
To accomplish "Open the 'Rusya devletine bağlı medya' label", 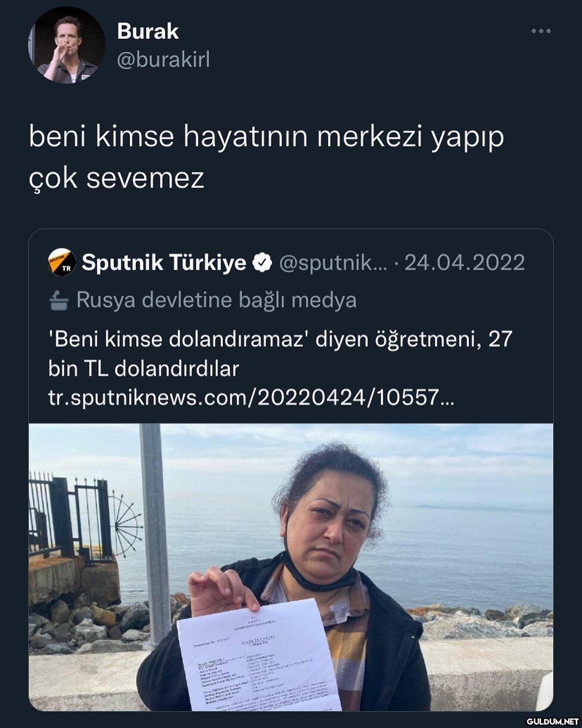I will (216, 300).
